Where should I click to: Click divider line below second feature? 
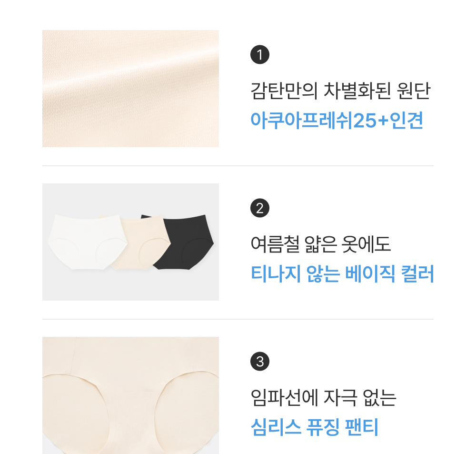click(x=238, y=319)
